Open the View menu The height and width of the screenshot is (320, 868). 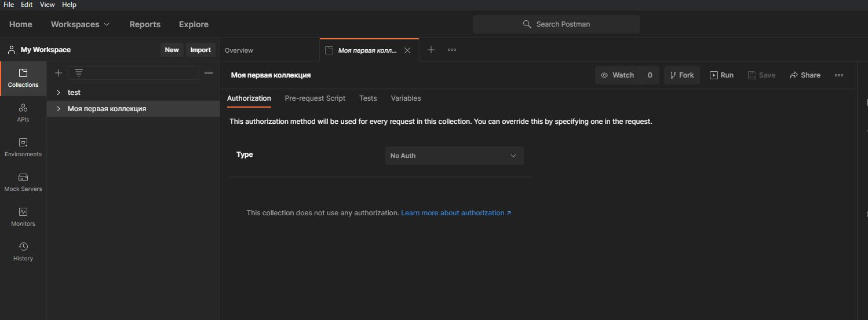click(x=47, y=5)
